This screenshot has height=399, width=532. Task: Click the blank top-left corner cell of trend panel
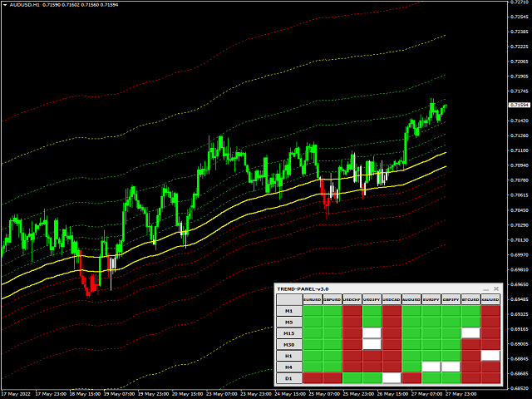click(x=289, y=299)
